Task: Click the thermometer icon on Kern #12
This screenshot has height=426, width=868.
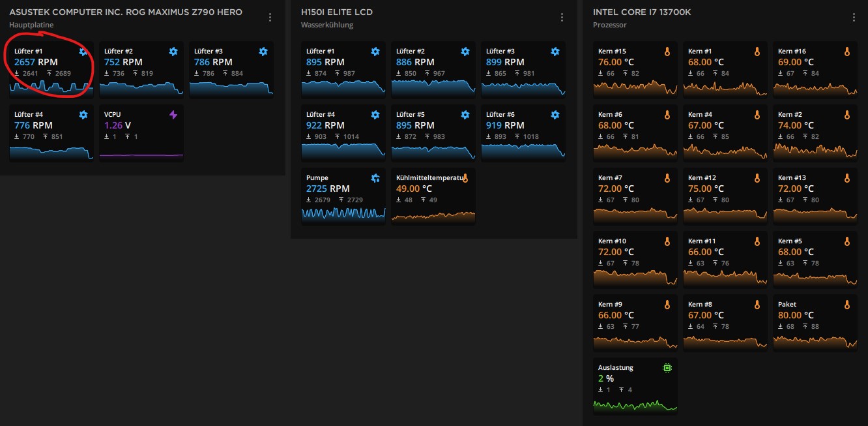Action: (757, 178)
